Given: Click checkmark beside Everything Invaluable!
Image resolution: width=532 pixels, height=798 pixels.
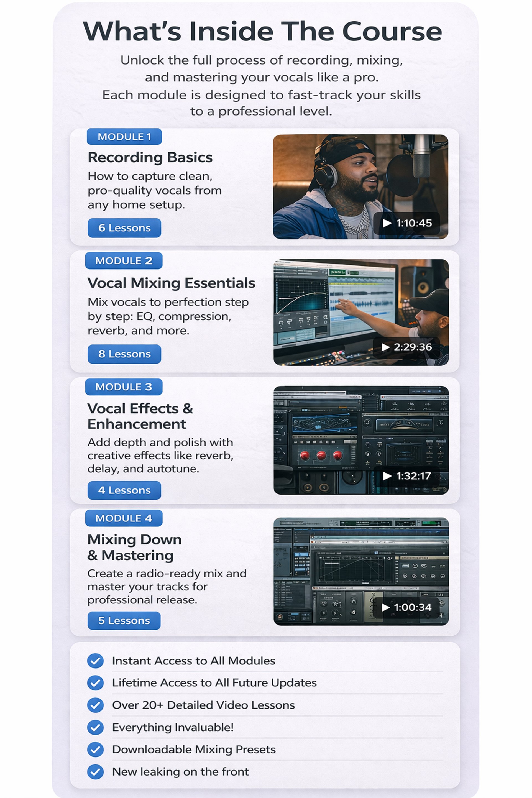Looking at the screenshot, I should pyautogui.click(x=95, y=727).
